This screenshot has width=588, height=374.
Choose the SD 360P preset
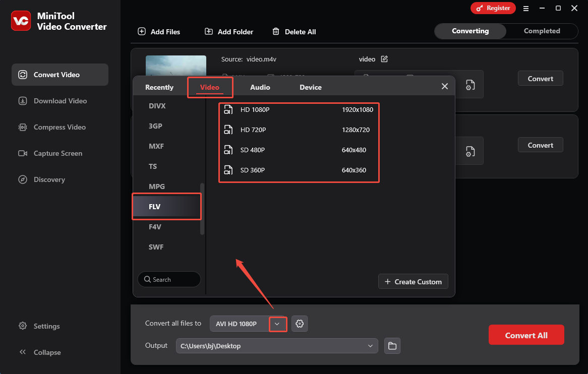click(299, 170)
